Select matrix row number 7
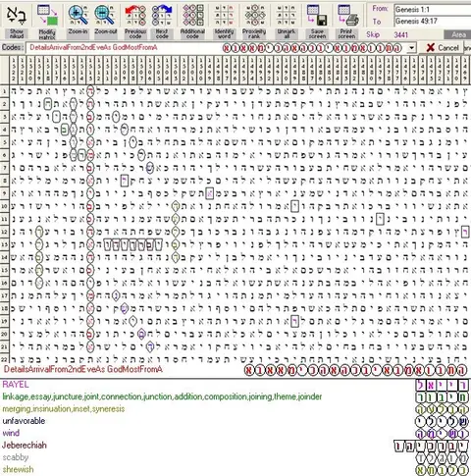 (4, 168)
